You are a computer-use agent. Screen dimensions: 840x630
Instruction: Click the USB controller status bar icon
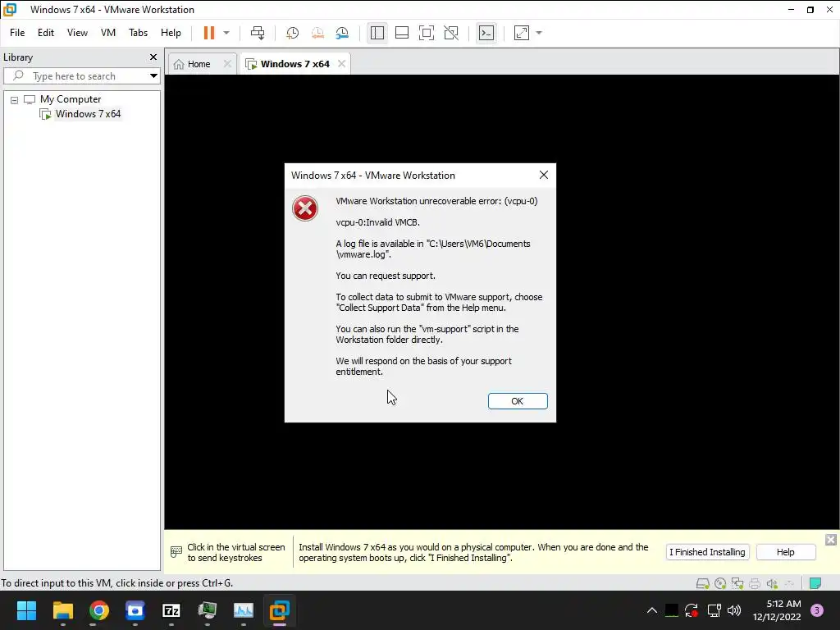click(789, 583)
